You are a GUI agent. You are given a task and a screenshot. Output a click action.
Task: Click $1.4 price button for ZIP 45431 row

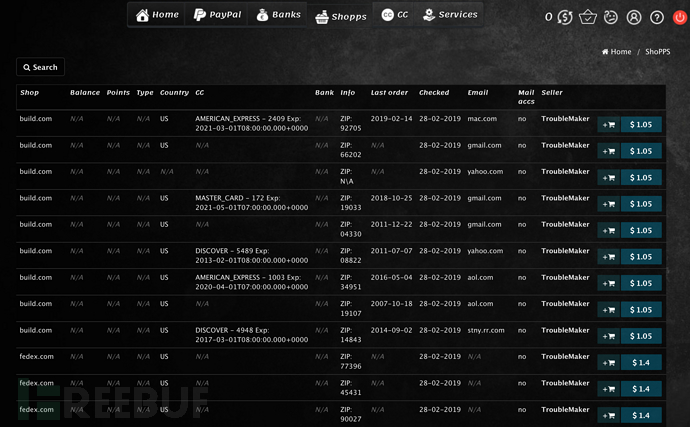click(641, 389)
